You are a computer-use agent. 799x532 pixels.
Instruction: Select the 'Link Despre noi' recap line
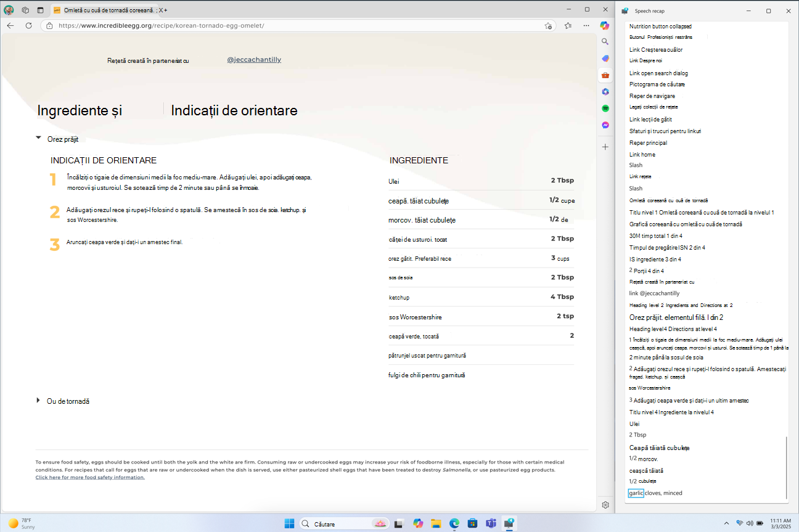pos(645,61)
